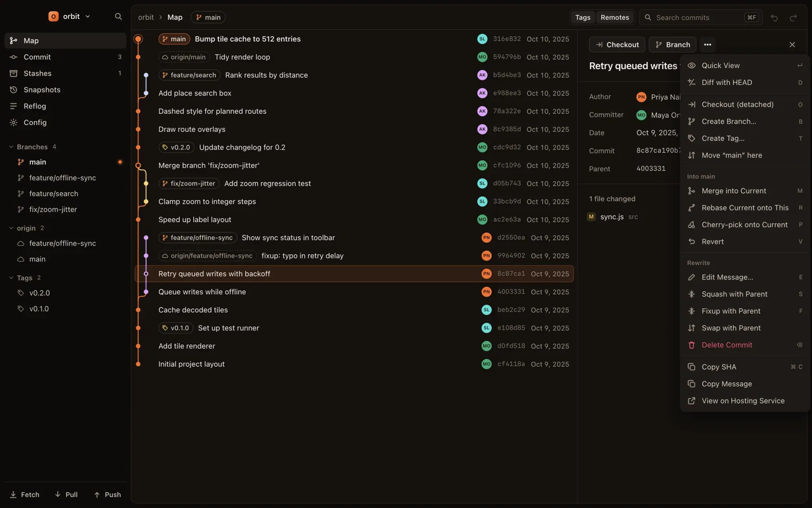This screenshot has width=812, height=508.
Task: Open Reflog in the sidebar
Action: tap(65, 106)
